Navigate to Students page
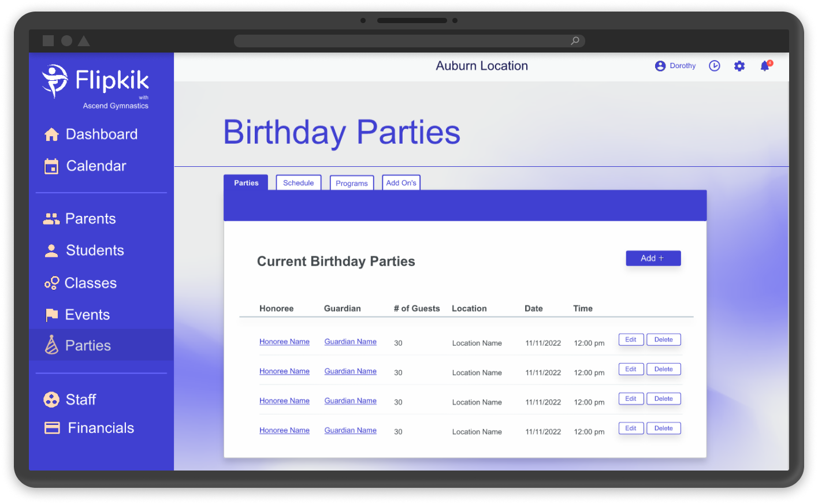Screen dimensions: 818x504 [95, 251]
